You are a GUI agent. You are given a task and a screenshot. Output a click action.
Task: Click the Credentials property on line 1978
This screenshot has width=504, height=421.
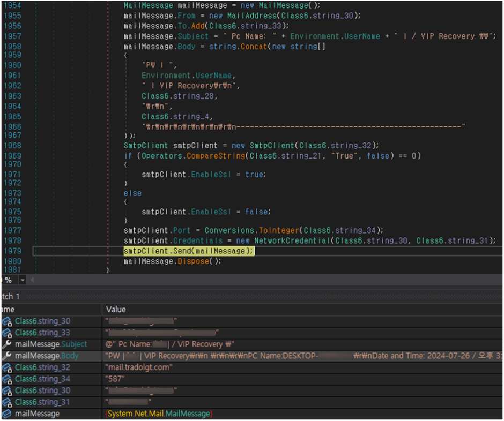198,241
